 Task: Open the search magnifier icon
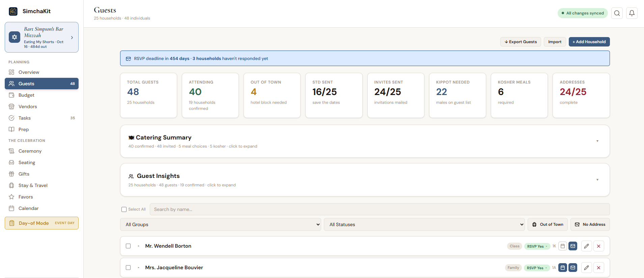[x=617, y=13]
